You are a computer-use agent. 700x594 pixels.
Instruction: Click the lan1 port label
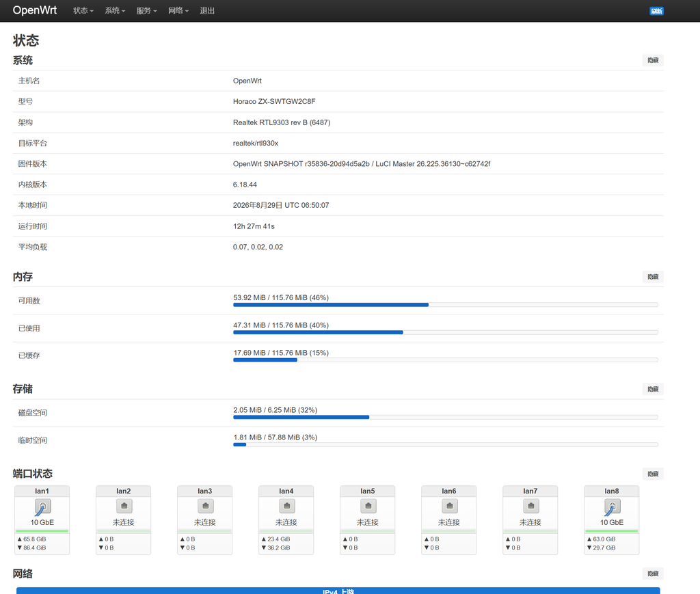[42, 491]
